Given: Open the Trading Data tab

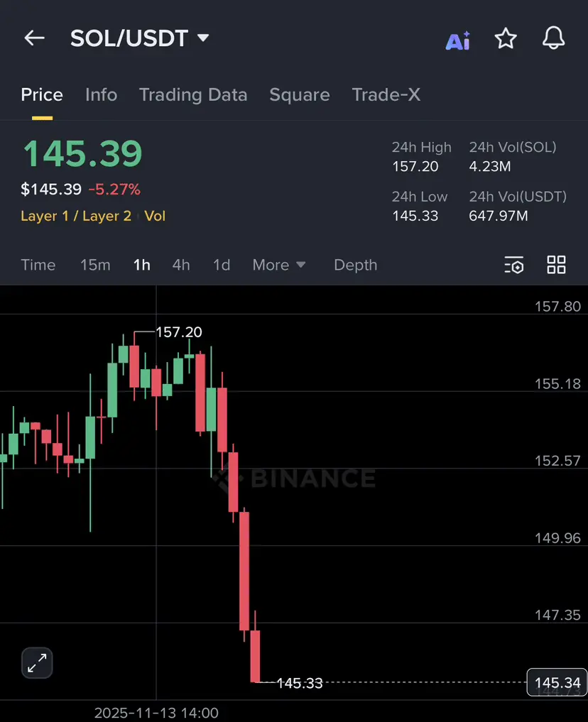Looking at the screenshot, I should [x=193, y=95].
